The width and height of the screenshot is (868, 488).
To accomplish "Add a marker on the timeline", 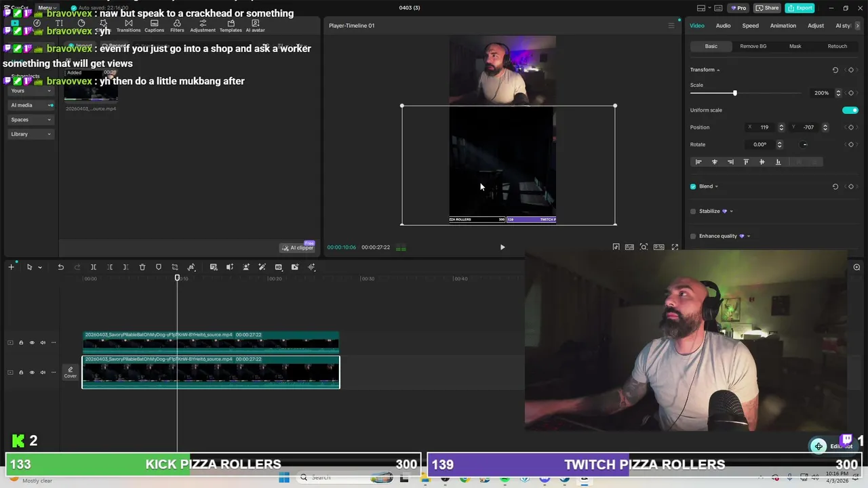I will (x=159, y=267).
